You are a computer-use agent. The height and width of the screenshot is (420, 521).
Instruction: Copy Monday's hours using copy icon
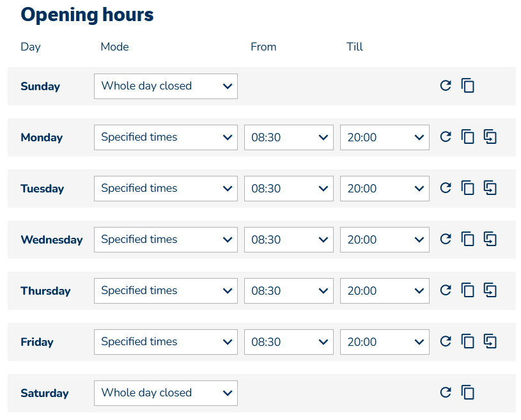(468, 137)
